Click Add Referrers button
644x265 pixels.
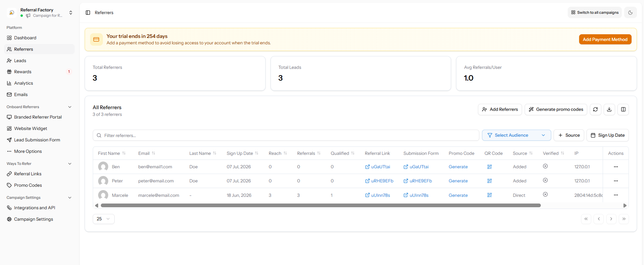coord(500,109)
